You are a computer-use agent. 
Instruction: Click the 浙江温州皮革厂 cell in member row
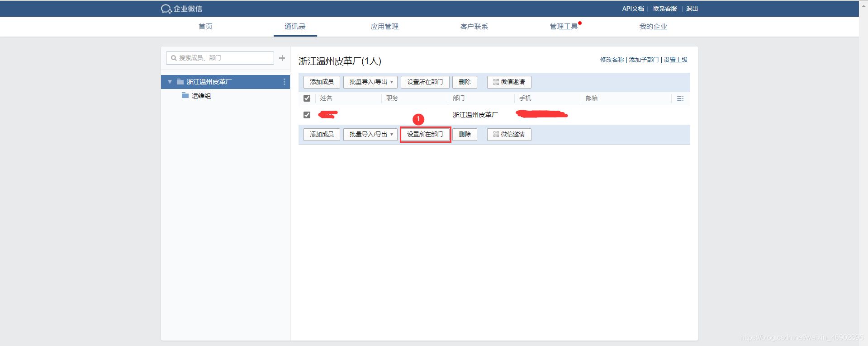475,115
